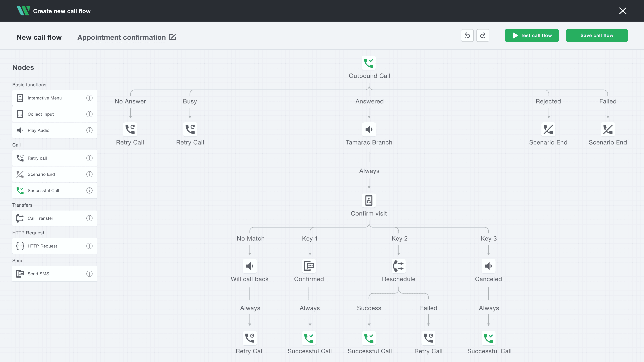Open info icon next to Play Audio

coord(89,130)
